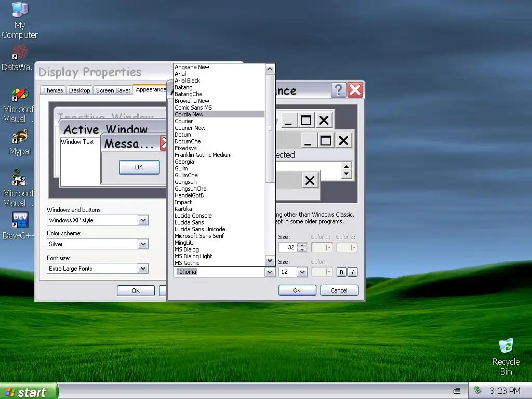This screenshot has width=532, height=399.
Task: Select Impact font
Action: tap(219, 202)
